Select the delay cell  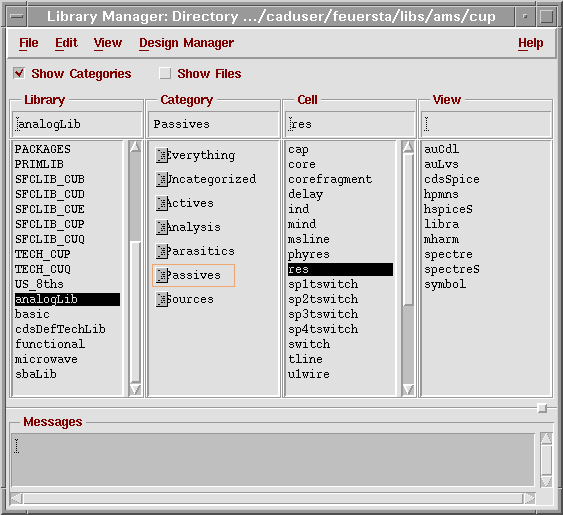306,194
